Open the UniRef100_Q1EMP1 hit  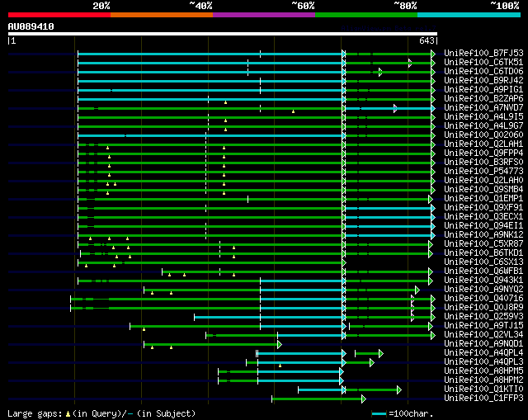483,199
